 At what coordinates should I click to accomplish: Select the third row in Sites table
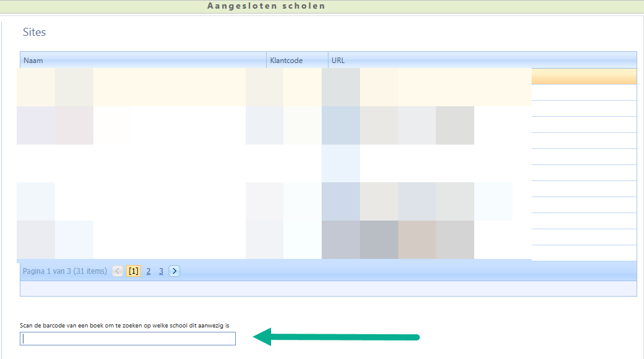pyautogui.click(x=583, y=109)
